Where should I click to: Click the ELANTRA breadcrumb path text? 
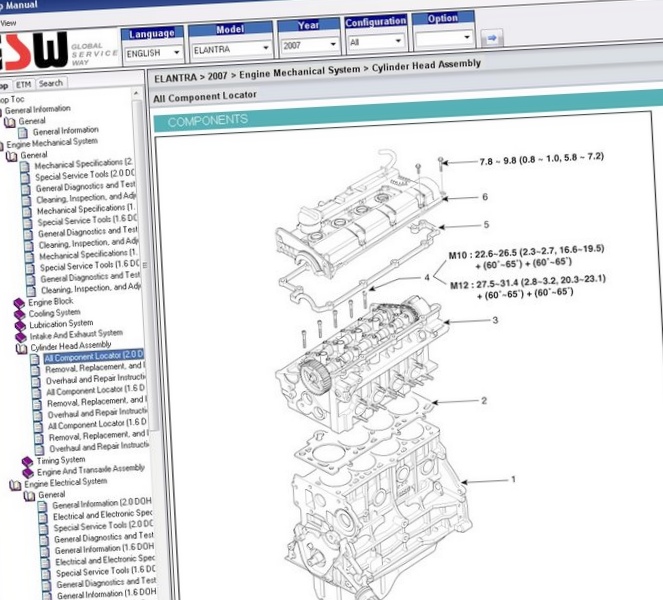click(317, 71)
